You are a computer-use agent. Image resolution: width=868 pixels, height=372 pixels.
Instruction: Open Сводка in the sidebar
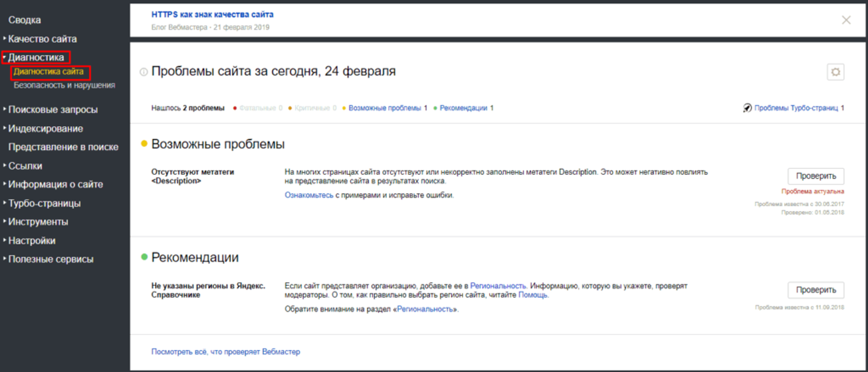pyautogui.click(x=24, y=20)
